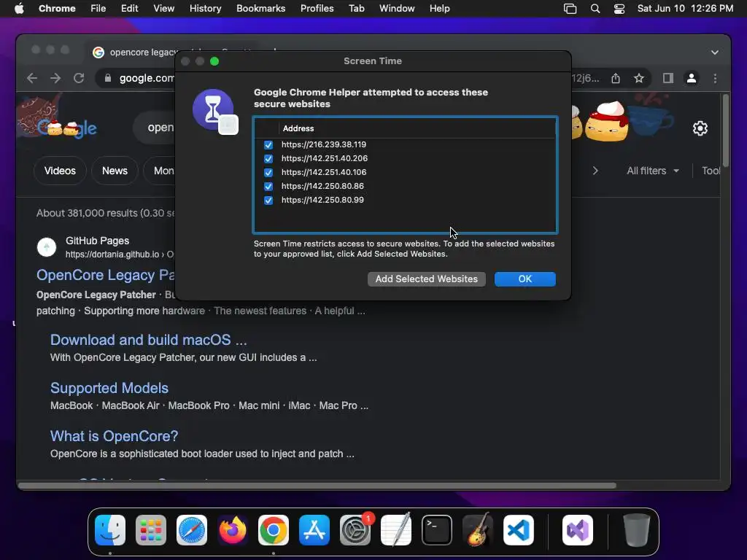The width and height of the screenshot is (747, 560).
Task: Uncheck https://142.251.40.106
Action: 268,172
